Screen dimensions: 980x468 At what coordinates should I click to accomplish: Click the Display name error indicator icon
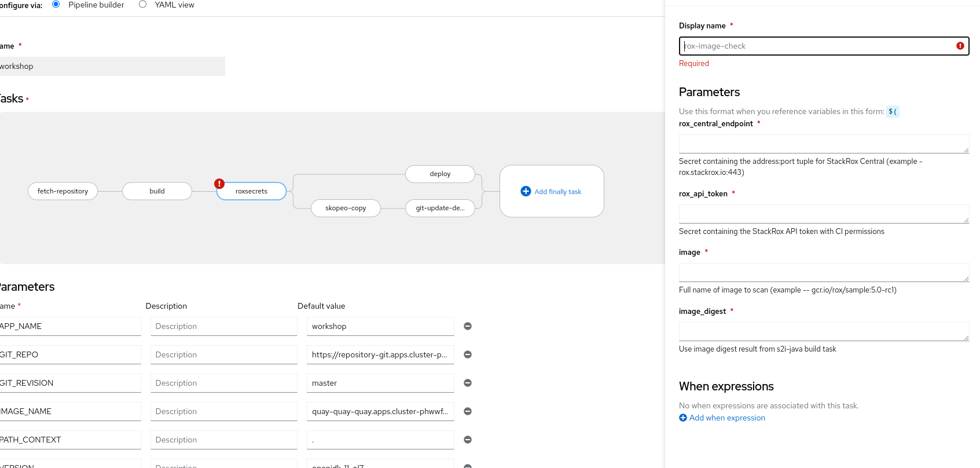tap(960, 46)
